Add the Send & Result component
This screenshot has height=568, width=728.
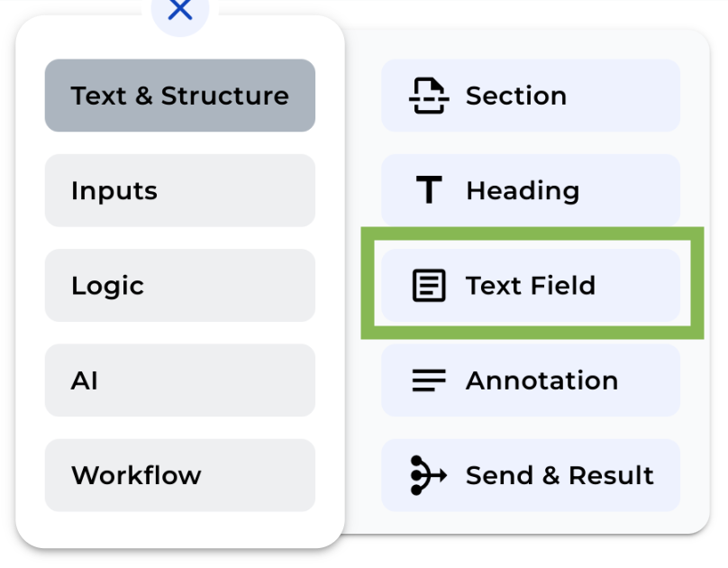pos(531,475)
